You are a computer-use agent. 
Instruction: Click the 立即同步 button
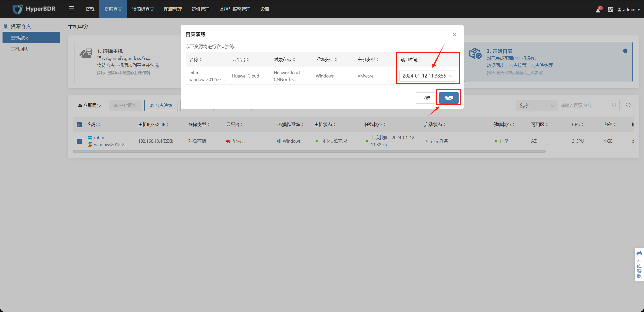pos(90,105)
